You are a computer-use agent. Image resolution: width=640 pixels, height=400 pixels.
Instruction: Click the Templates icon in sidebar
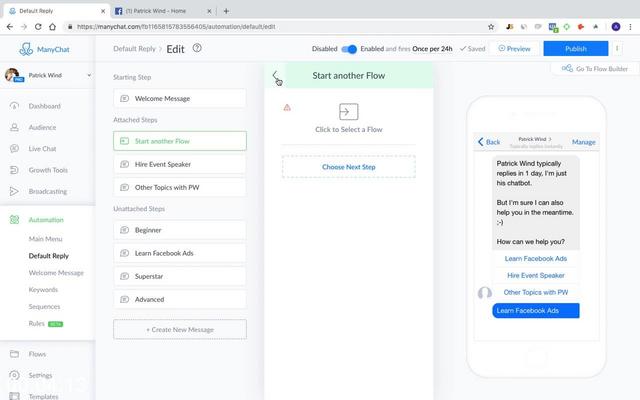pyautogui.click(x=14, y=396)
